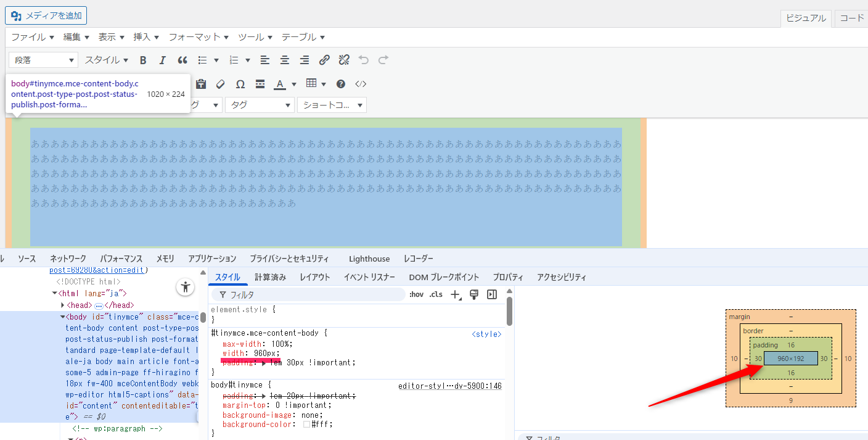868x440 pixels.
Task: Apply italic formatting in the editor toolbar
Action: tap(163, 60)
